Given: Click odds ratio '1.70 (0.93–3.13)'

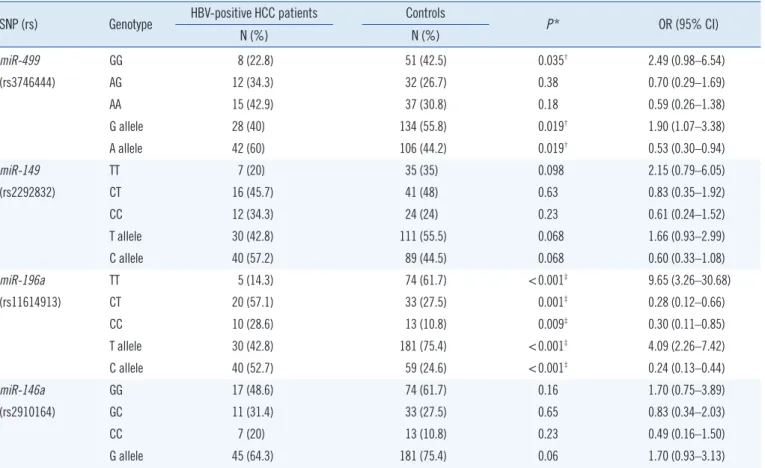Looking at the screenshot, I should click(x=686, y=456).
